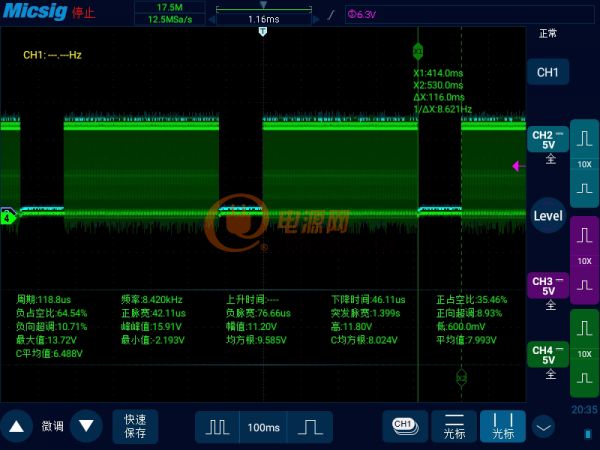Screen dimensions: 600x450
Task: Select the CH4 5V channel button
Action: [x=548, y=355]
